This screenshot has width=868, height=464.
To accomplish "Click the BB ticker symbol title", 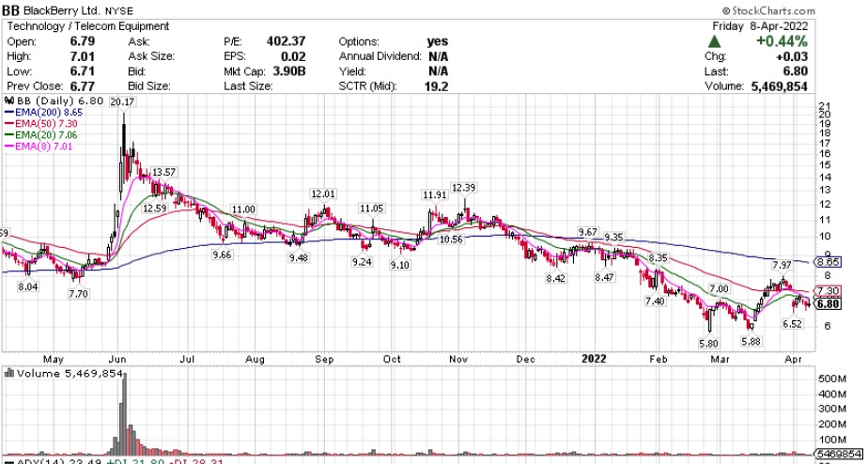I will click(11, 10).
